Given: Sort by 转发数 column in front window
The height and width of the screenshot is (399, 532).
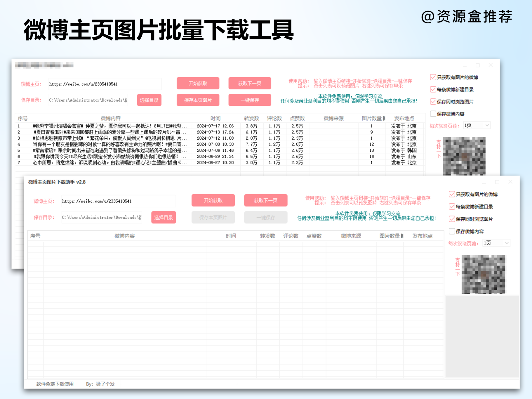Looking at the screenshot, I should click(268, 236).
